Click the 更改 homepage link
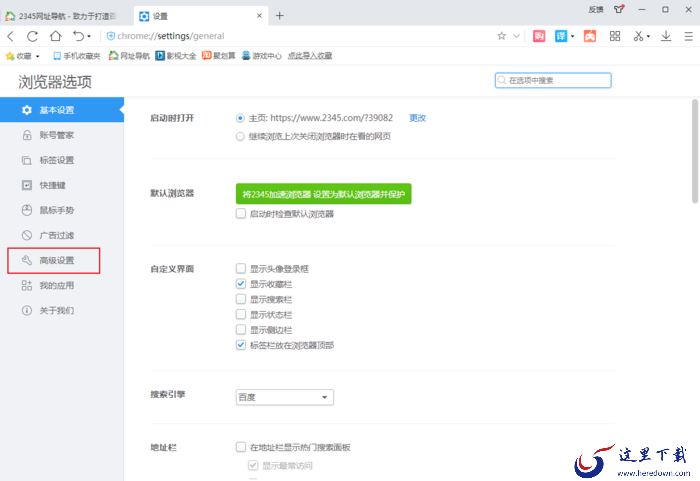 point(417,118)
